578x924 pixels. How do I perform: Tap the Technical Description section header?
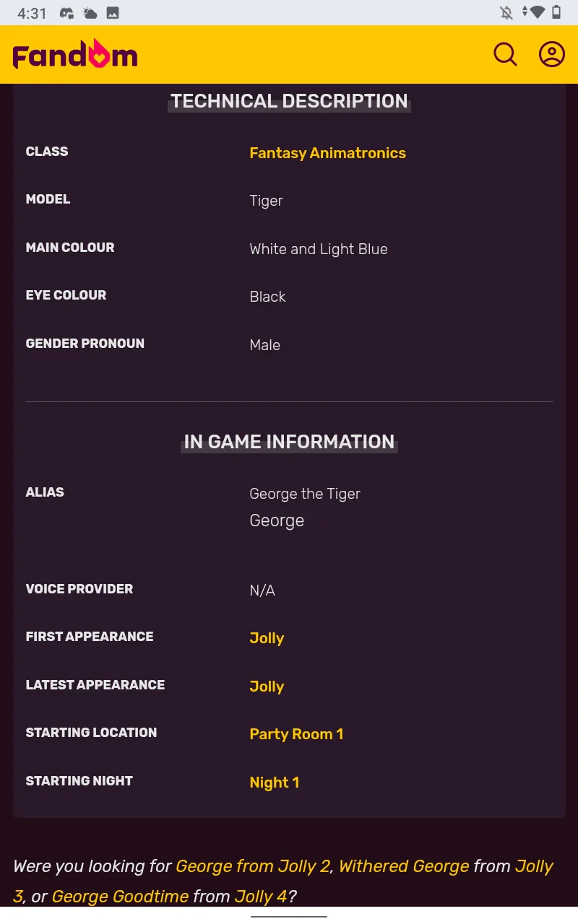click(289, 101)
